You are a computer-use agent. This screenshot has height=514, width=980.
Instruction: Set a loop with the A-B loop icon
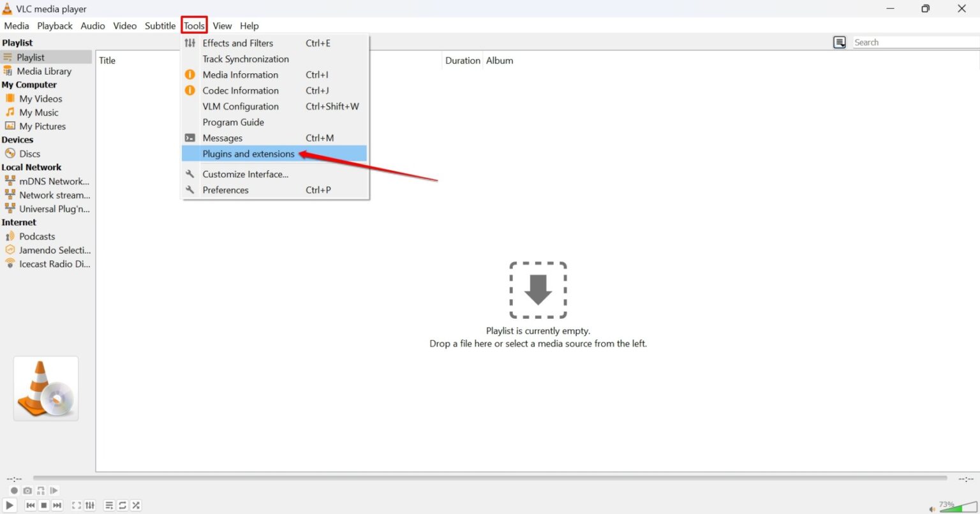click(40, 490)
